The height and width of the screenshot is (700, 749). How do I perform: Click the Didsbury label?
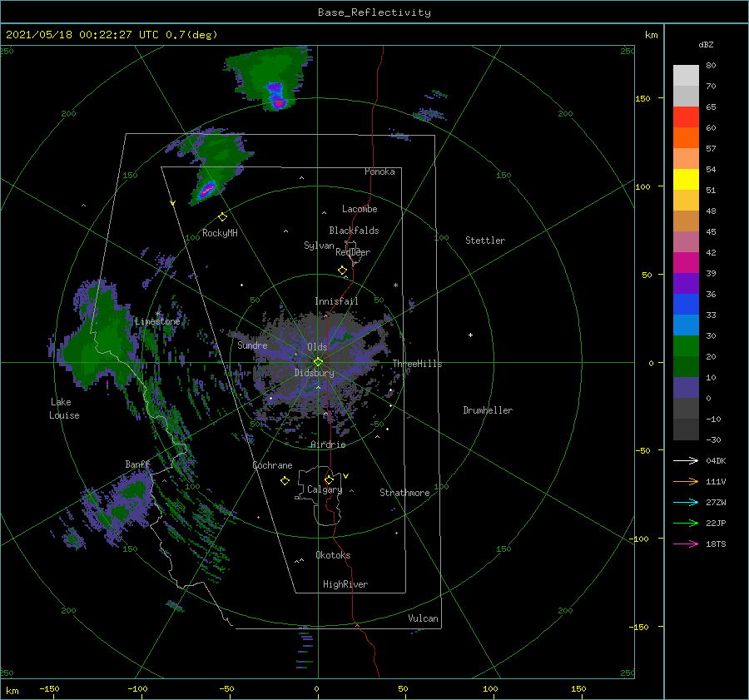tap(314, 373)
